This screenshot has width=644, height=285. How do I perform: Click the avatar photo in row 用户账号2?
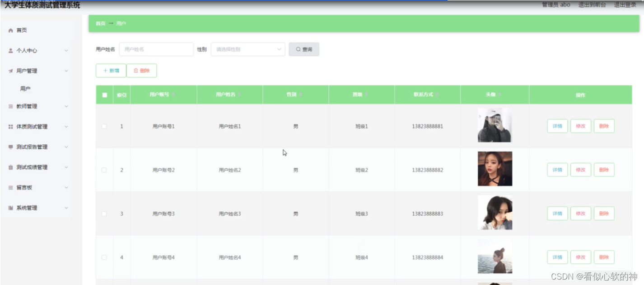click(495, 169)
